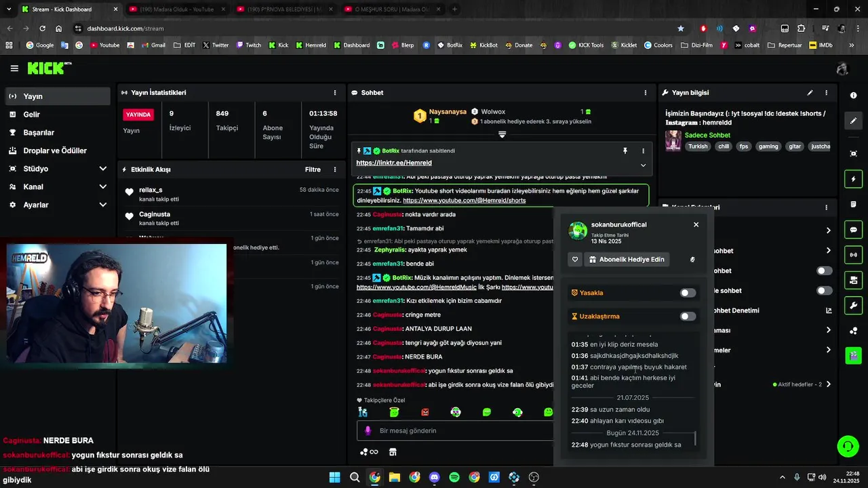Open the chat bubble icon in the right sidebar
The height and width of the screenshot is (488, 868).
(x=853, y=230)
